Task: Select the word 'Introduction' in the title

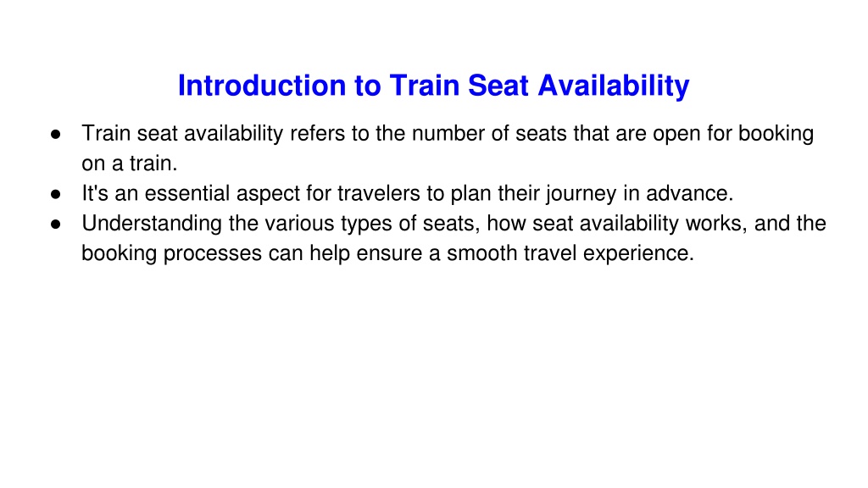Action: (x=262, y=86)
